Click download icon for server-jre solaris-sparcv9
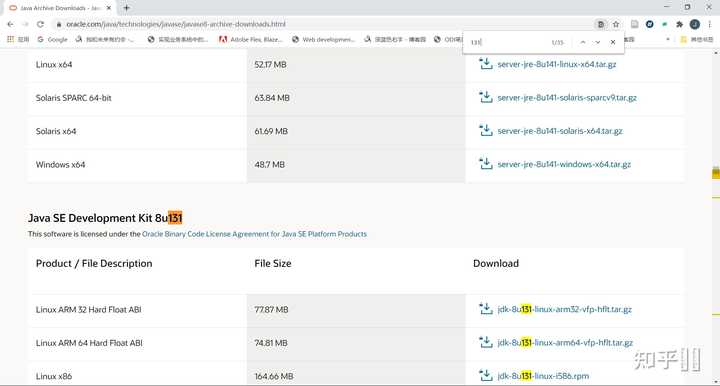 [485, 97]
